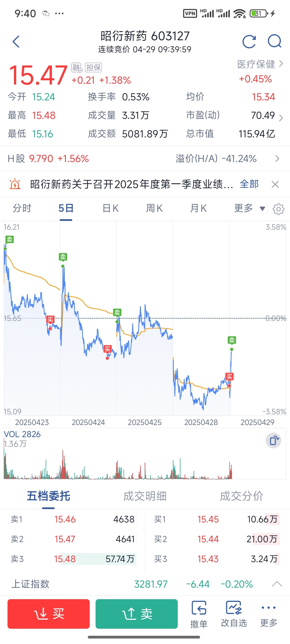The height and width of the screenshot is (644, 290).
Task: Switch to the 成交明细 tab
Action: pos(145,496)
